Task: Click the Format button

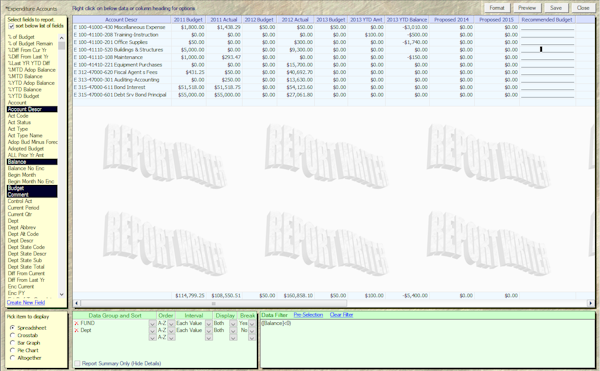Action: coord(497,8)
